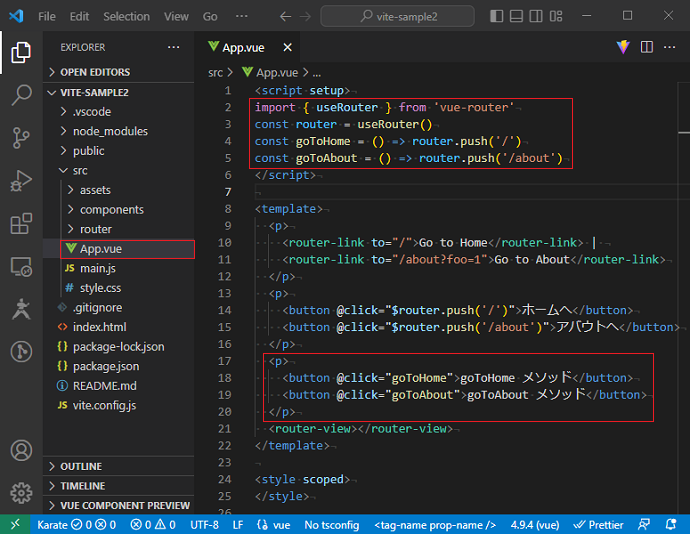This screenshot has width=690, height=534.
Task: Open the Go menu
Action: (210, 17)
